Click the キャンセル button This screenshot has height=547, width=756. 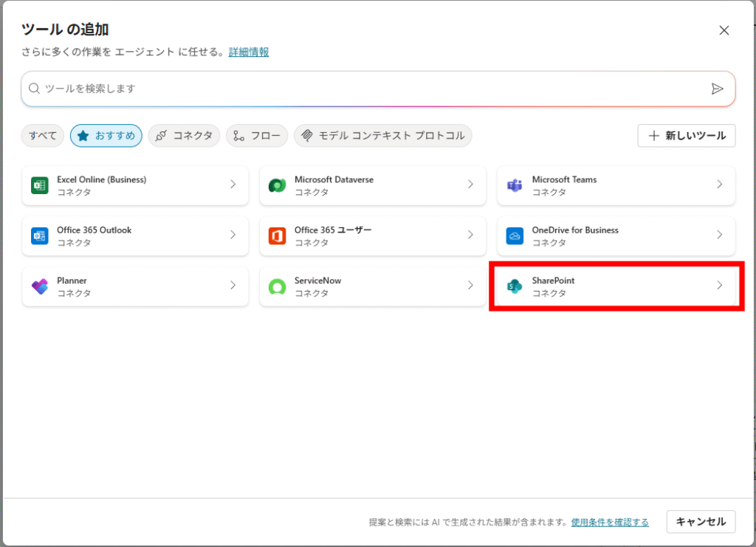[701, 521]
